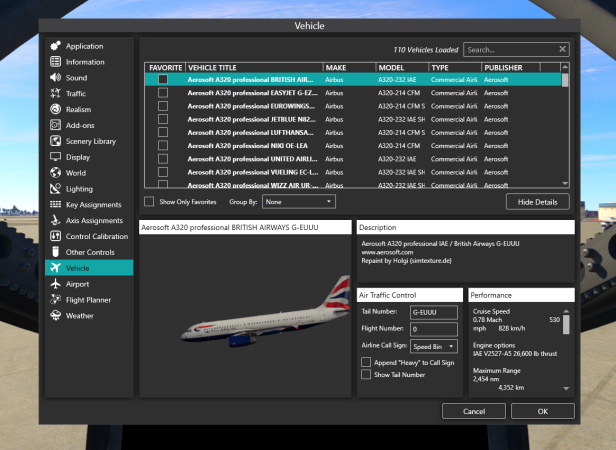Click the Flight Number input field

click(x=434, y=329)
